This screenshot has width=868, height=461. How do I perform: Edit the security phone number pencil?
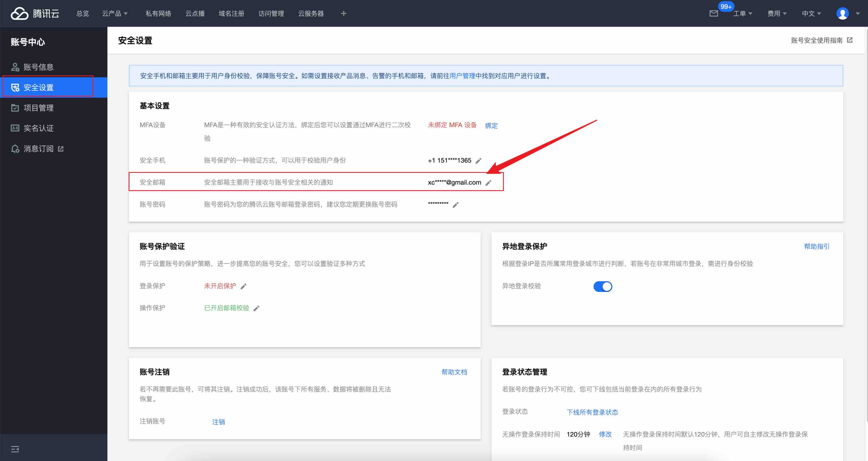point(478,161)
